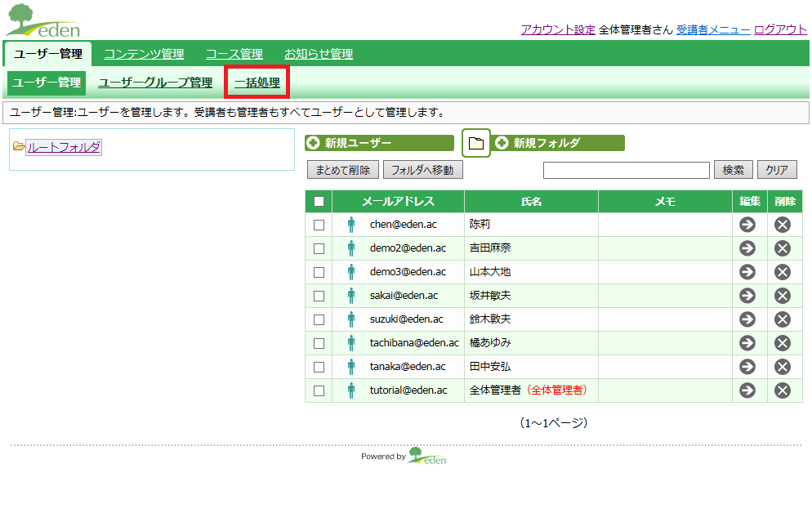Click the email suzuki@eden.ac
This screenshot has width=812, height=513.
(407, 319)
